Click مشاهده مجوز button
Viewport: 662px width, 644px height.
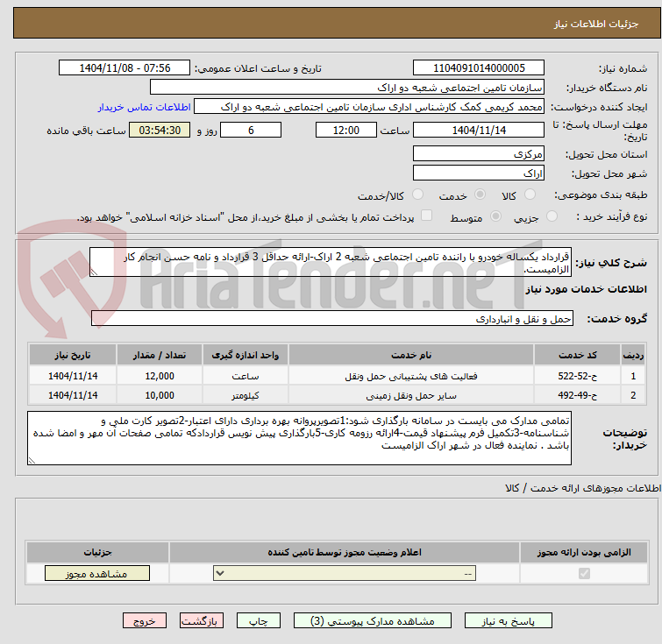pos(97,574)
